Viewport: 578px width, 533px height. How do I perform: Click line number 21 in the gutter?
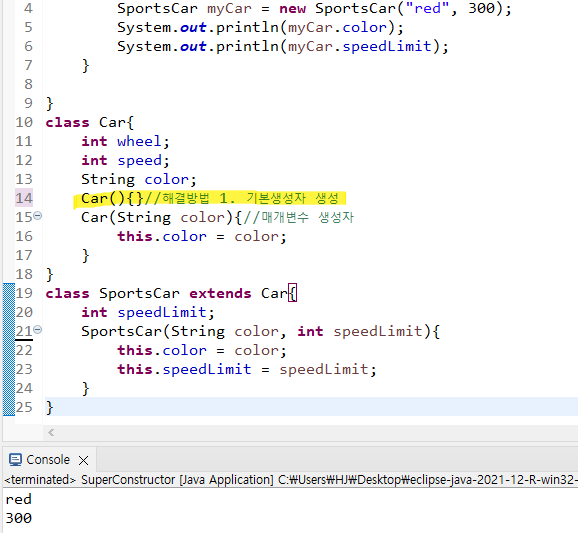click(24, 331)
